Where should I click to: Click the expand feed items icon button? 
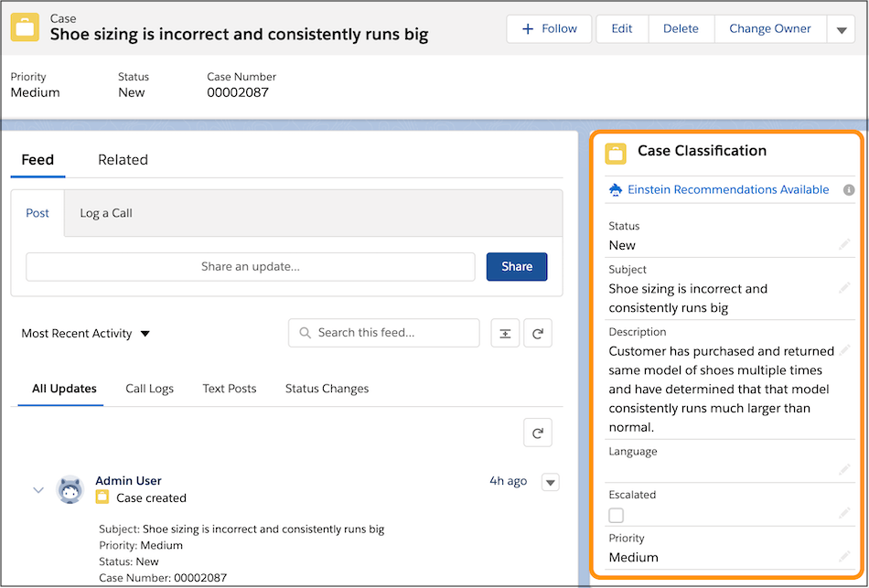(x=505, y=334)
